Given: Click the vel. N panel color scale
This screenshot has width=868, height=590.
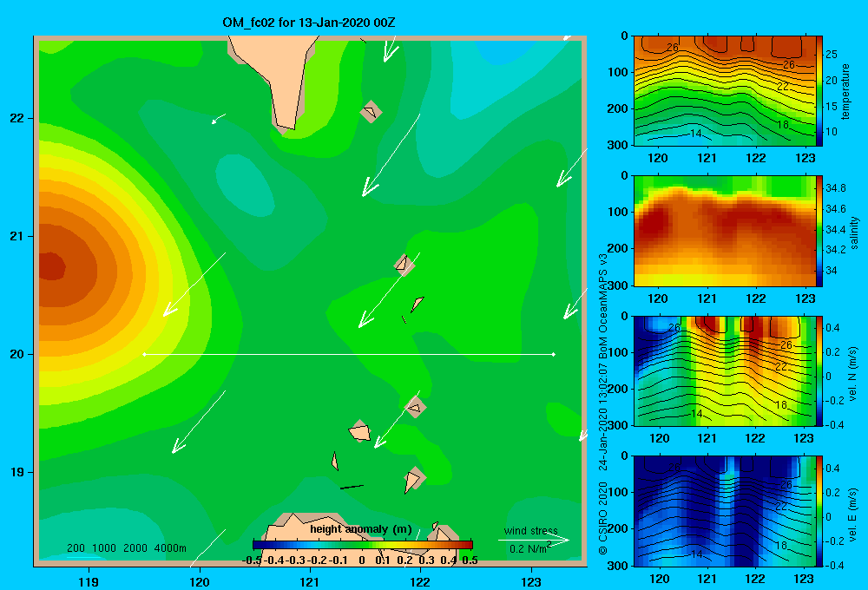Looking at the screenshot, I should (x=819, y=370).
